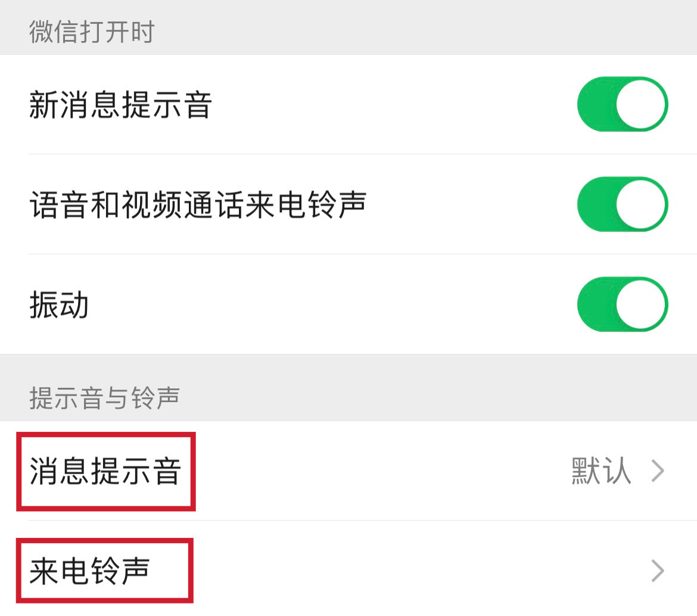Tap the white knob of the 语音和视频通话来电铃声 switch

point(640,204)
